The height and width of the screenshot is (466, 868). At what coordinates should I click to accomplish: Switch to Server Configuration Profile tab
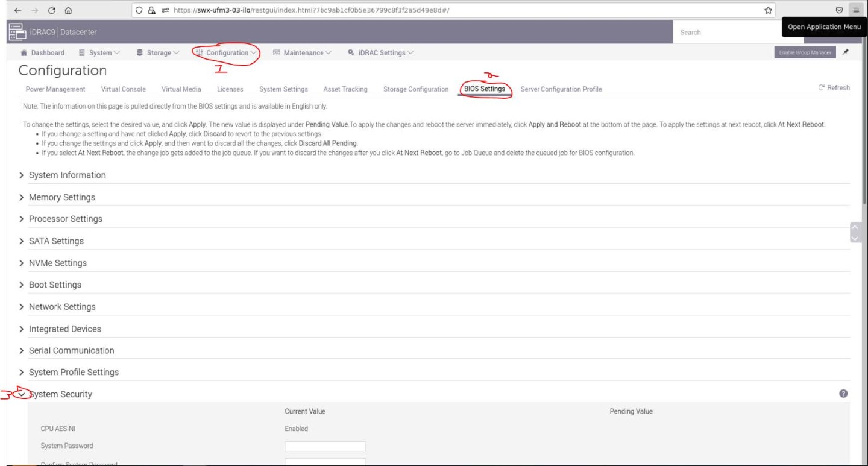561,89
